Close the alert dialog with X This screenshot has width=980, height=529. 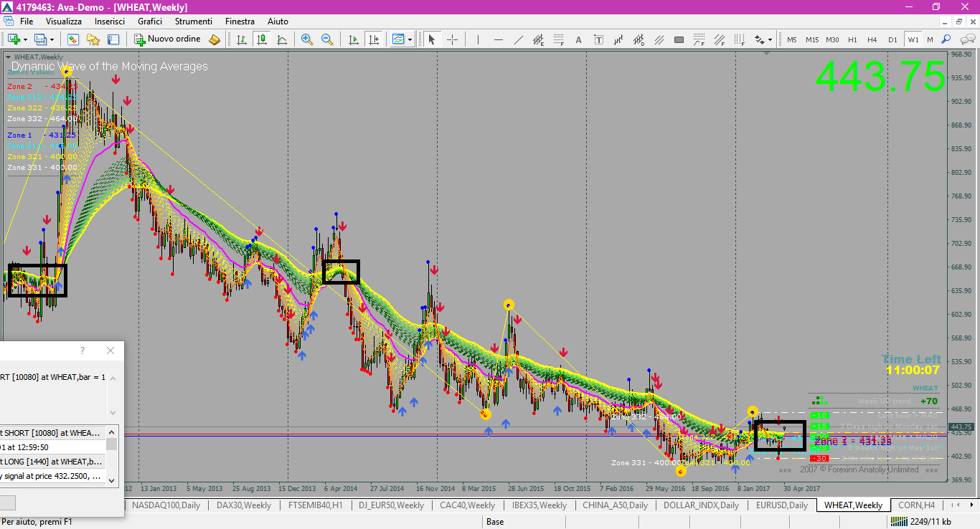pyautogui.click(x=110, y=351)
